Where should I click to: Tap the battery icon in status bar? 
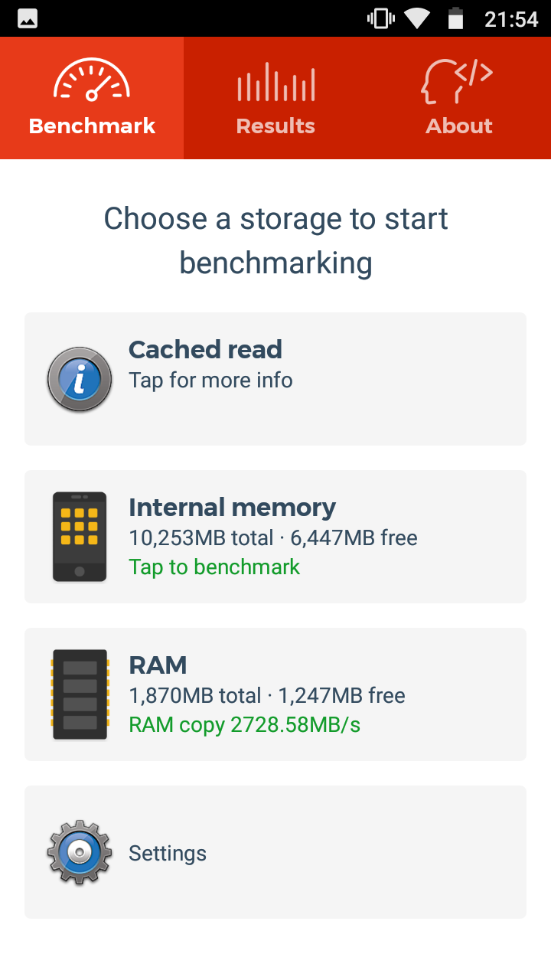[x=455, y=18]
